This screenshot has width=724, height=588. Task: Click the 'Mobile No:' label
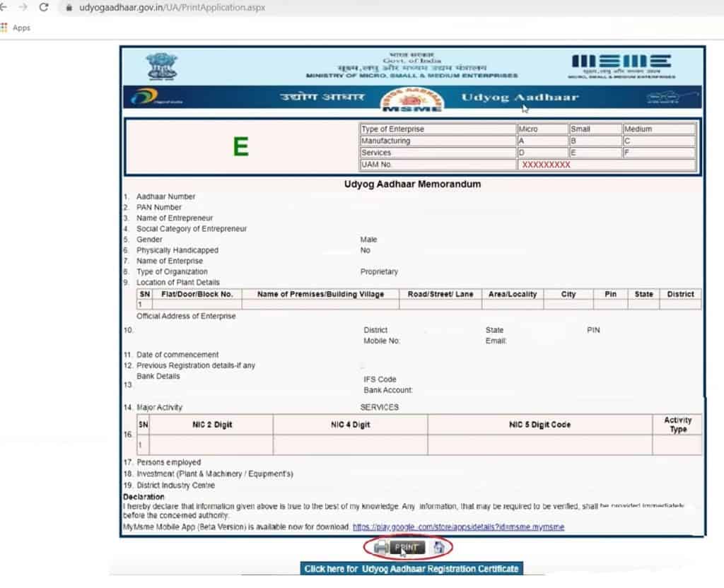point(382,341)
